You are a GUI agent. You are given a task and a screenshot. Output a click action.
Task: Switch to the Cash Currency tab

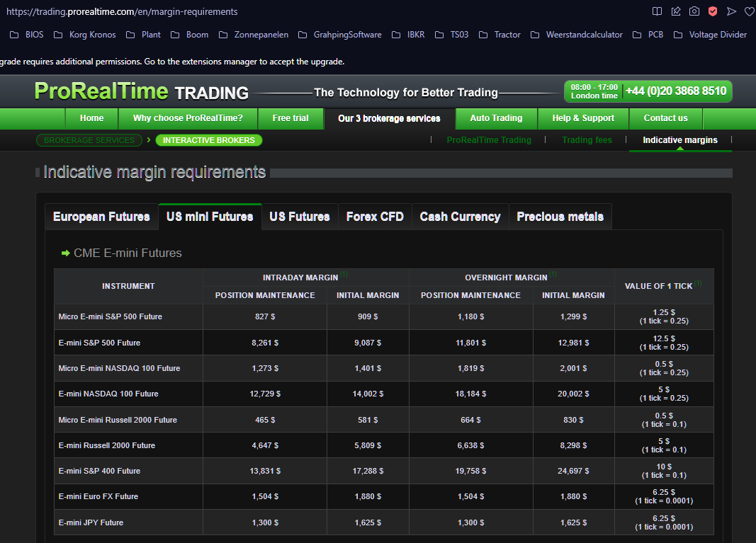point(460,217)
